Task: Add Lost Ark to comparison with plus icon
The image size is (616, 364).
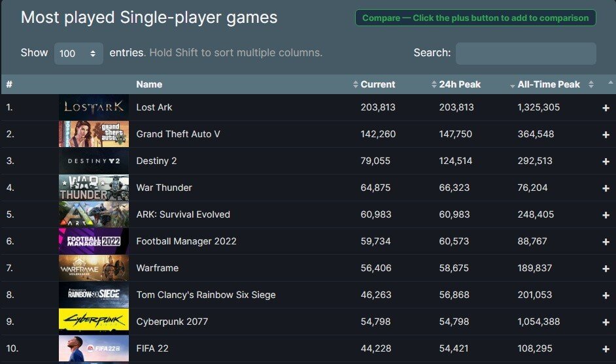Action: pos(606,108)
